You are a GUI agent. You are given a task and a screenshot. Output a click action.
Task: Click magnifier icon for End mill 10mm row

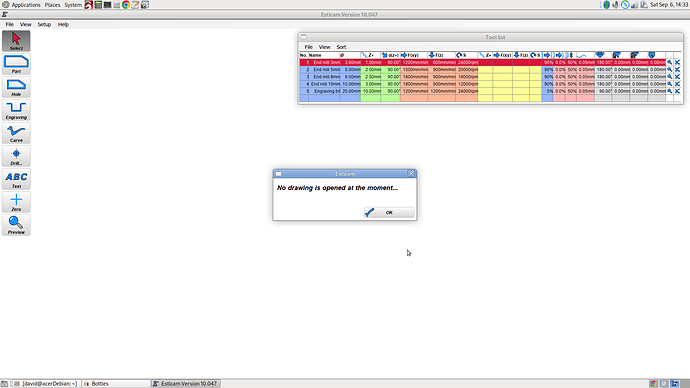click(670, 84)
